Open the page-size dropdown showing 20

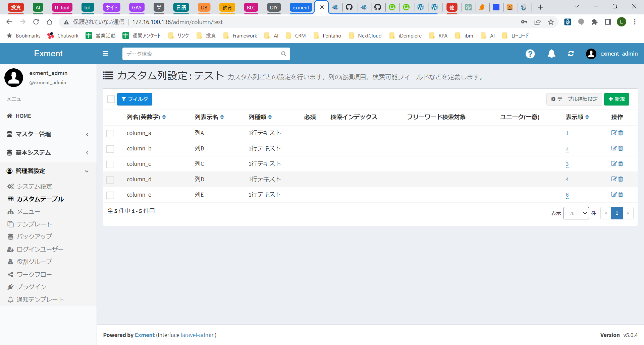point(576,213)
